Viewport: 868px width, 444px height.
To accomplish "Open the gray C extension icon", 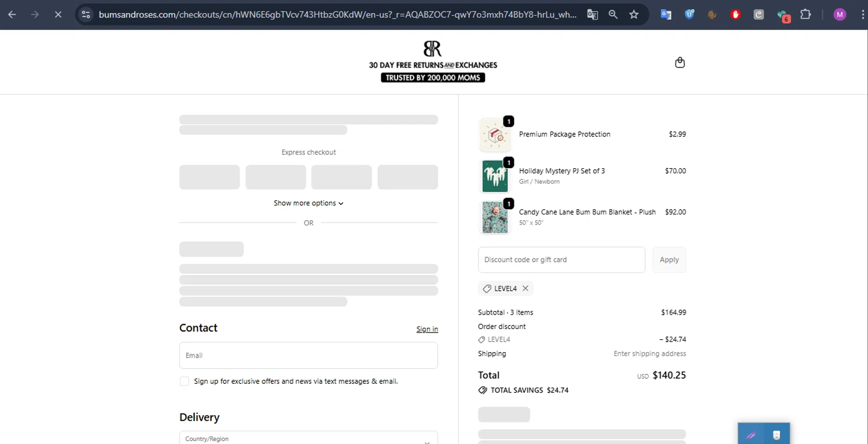I will 759,14.
